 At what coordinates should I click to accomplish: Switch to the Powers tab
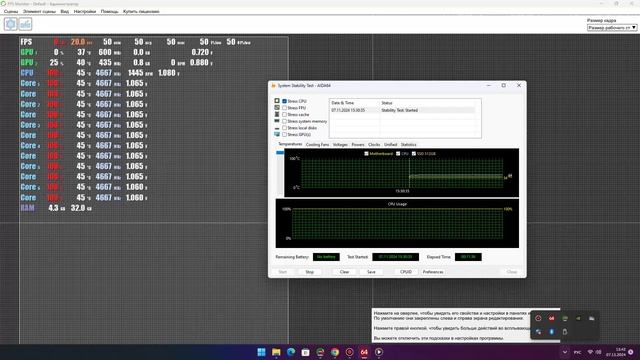358,144
